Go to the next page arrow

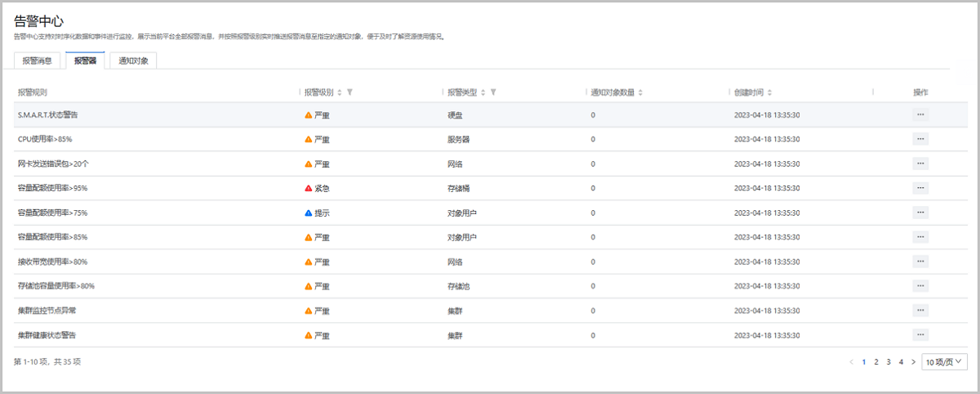913,361
